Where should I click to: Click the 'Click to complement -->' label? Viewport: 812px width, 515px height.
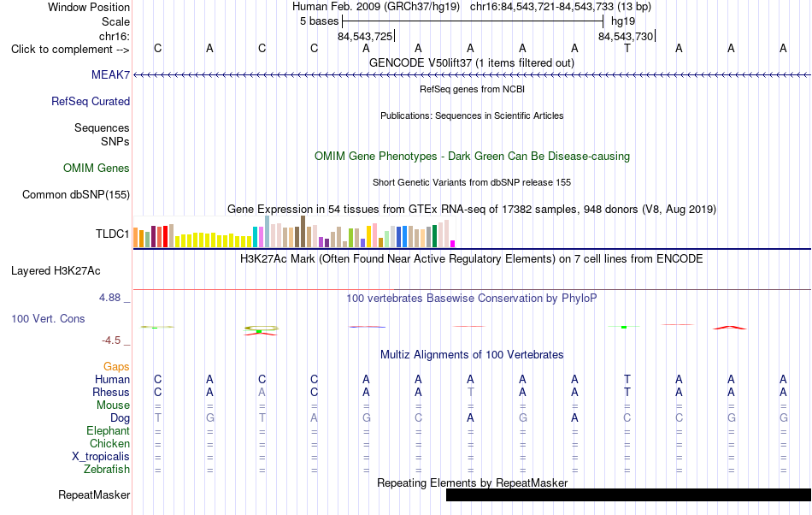point(70,50)
